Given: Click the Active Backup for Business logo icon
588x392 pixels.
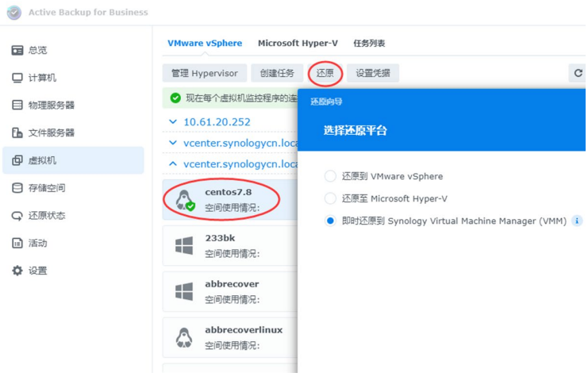Looking at the screenshot, I should [14, 13].
